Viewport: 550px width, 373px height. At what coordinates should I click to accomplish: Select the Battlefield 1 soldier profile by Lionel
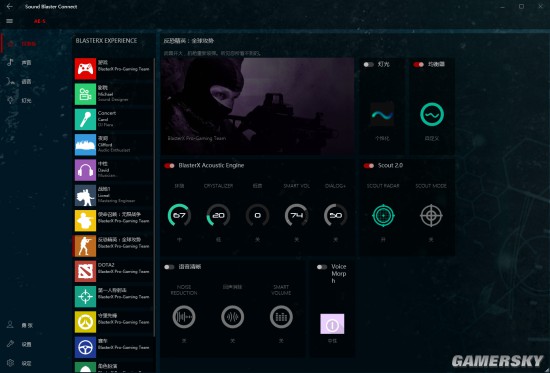[x=113, y=195]
